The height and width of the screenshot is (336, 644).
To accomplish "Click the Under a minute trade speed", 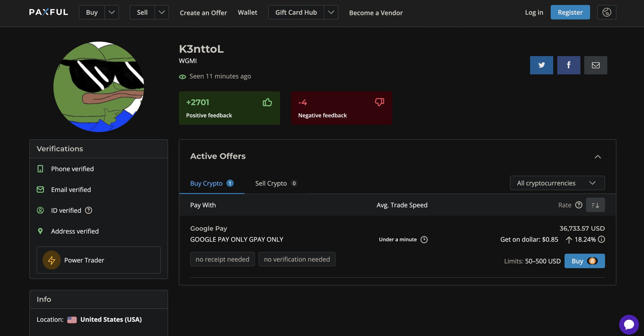I will pos(397,239).
